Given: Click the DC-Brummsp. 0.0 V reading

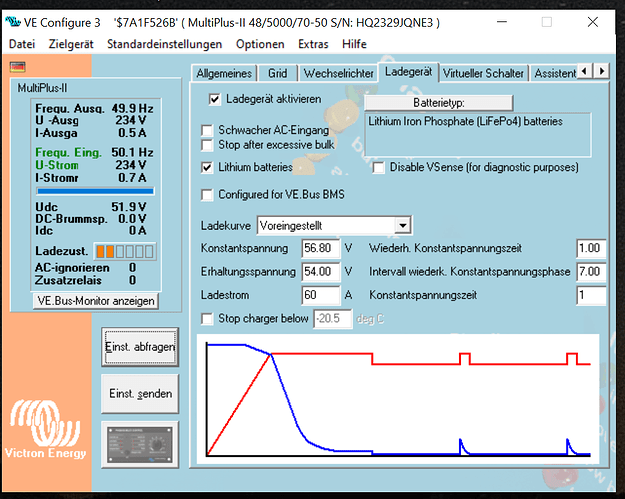Looking at the screenshot, I should click(x=90, y=219).
